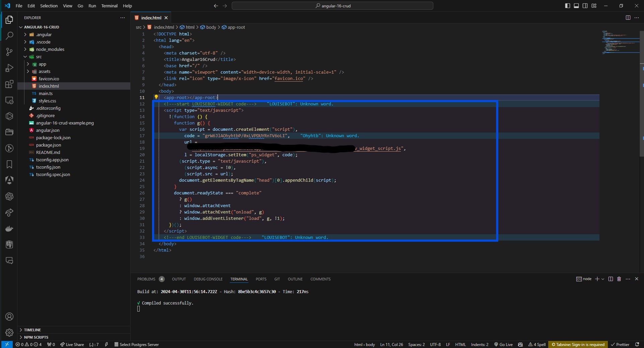The width and height of the screenshot is (644, 348).
Task: Expand the .angular folder
Action: (x=25, y=34)
